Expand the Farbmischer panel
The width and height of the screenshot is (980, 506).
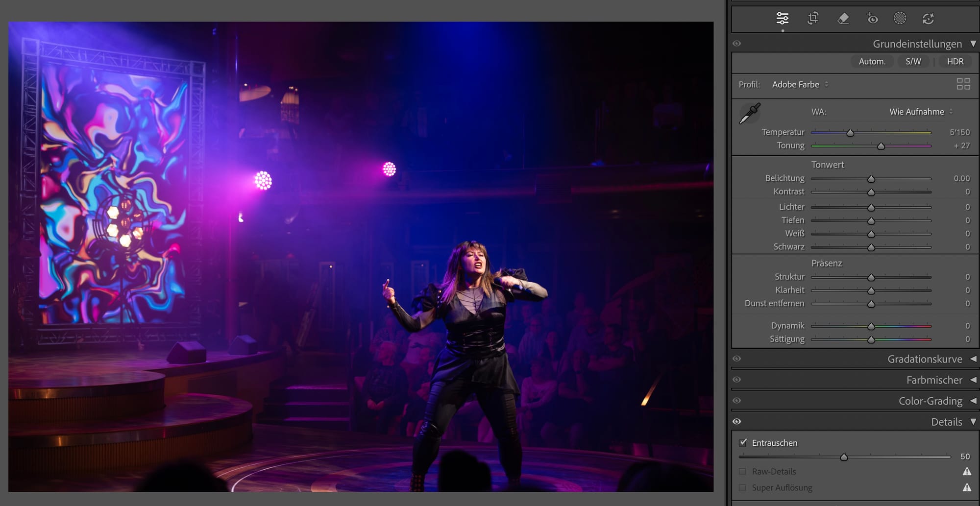click(x=934, y=380)
